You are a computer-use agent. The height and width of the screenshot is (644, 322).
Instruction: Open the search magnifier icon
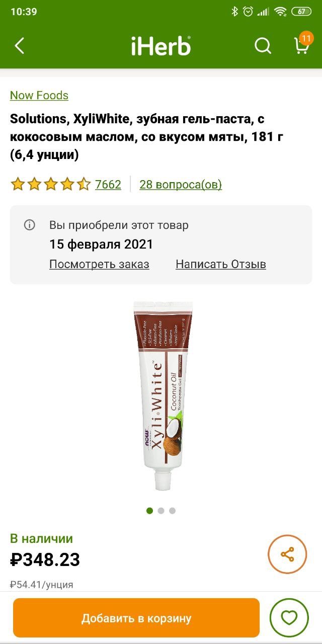263,46
